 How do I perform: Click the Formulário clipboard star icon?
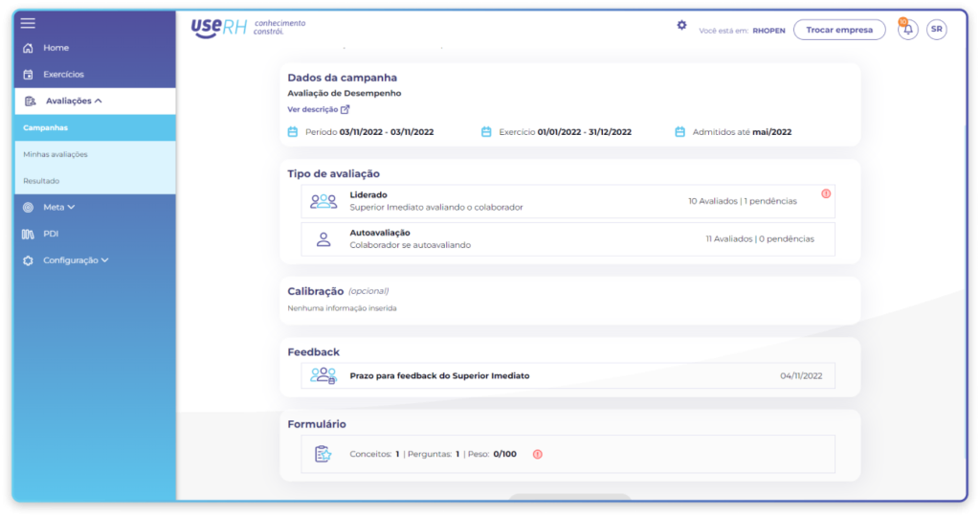coord(323,454)
